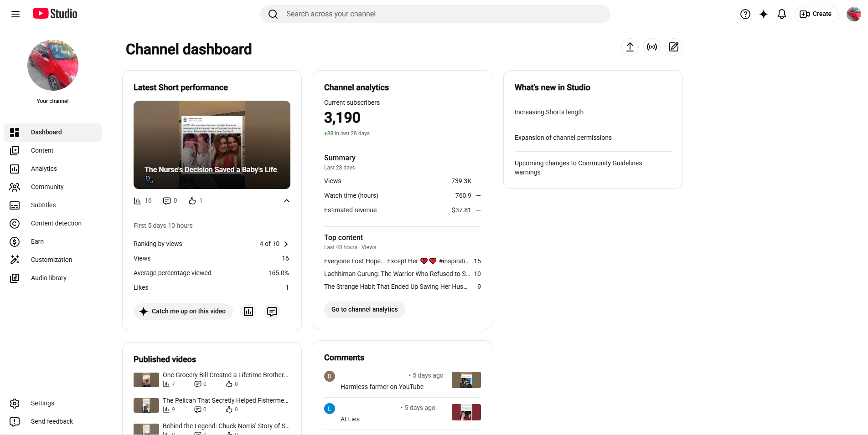Viewport: 868px width, 435px height.
Task: Open 'Increasing Shorts length' news item
Action: click(x=549, y=112)
